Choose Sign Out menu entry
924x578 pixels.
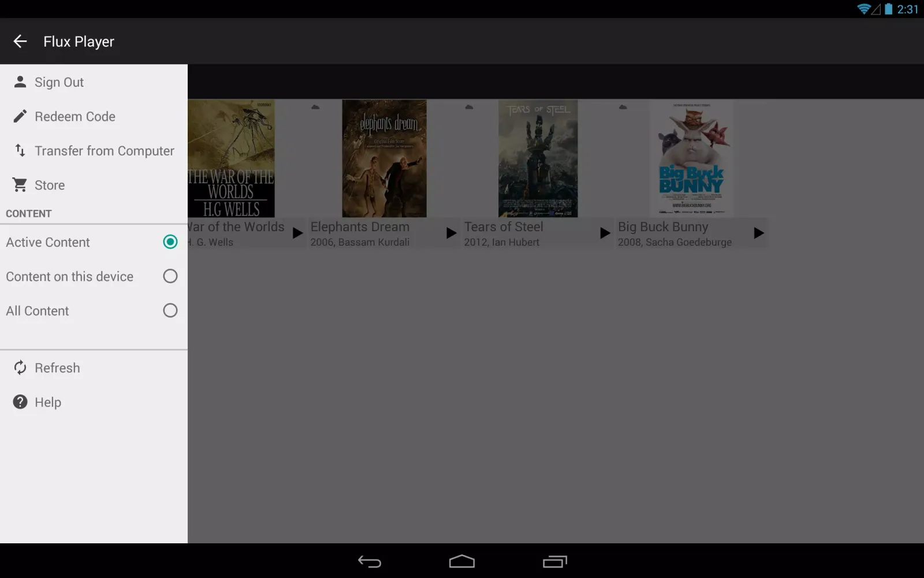click(x=94, y=82)
